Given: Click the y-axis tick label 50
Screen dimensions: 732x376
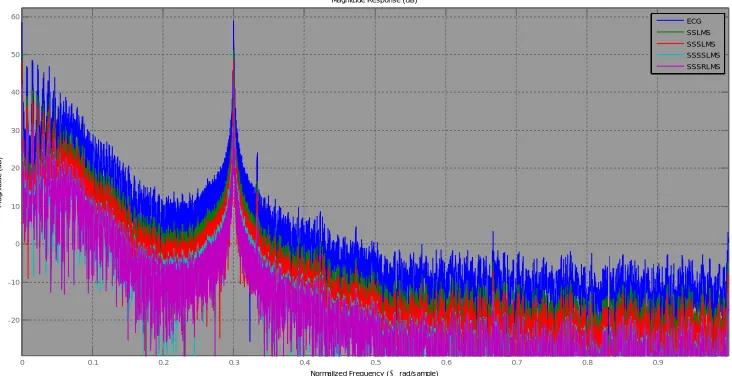Looking at the screenshot, I should 14,55.
